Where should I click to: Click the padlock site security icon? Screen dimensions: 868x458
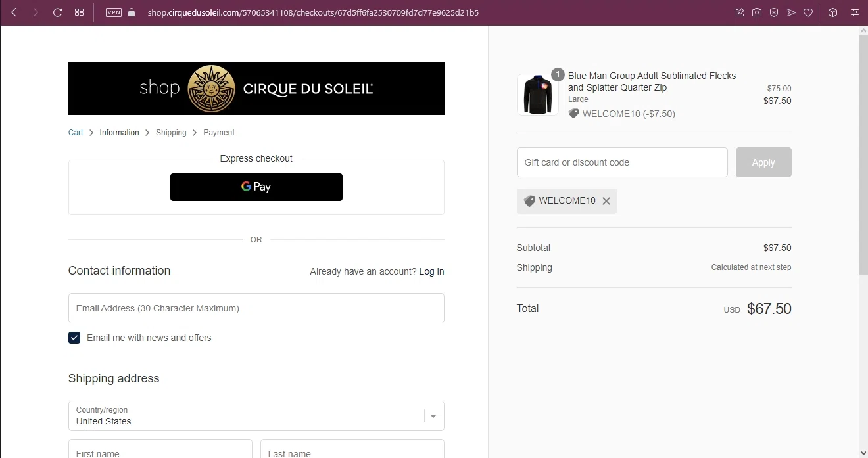(x=132, y=12)
